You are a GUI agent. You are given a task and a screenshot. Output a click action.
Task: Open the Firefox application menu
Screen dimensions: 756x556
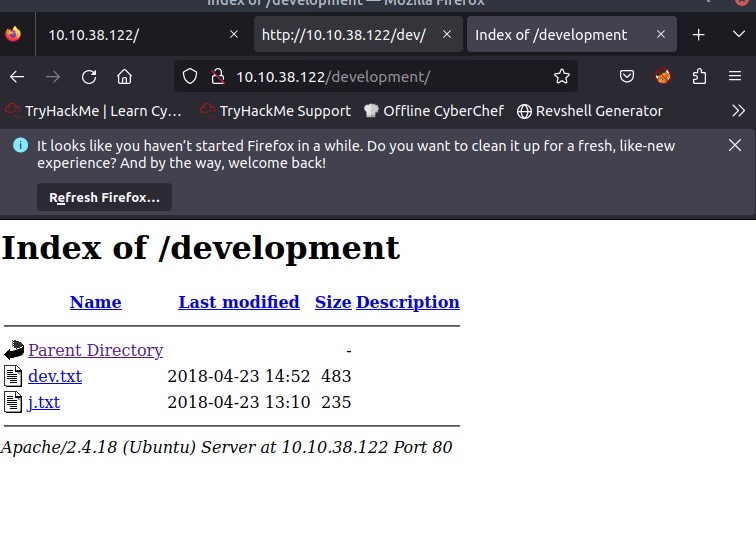click(x=735, y=76)
